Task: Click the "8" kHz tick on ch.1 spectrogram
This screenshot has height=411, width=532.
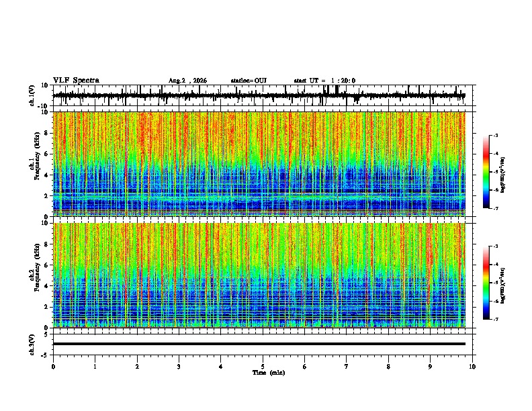Action: [47, 133]
